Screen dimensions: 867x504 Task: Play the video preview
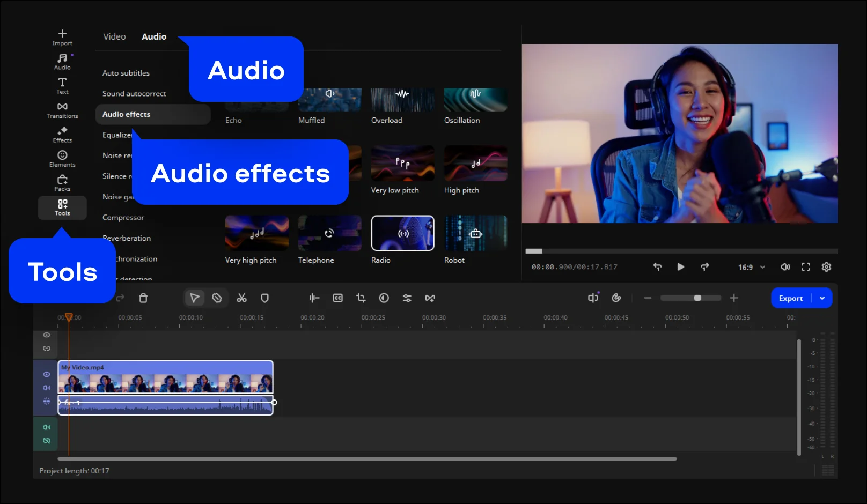(680, 267)
